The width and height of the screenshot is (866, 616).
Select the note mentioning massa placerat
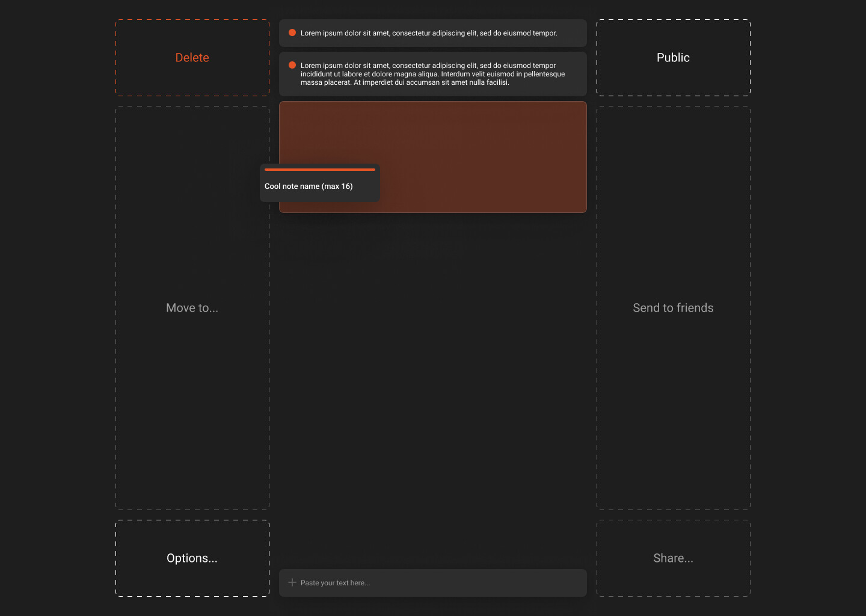tap(433, 74)
